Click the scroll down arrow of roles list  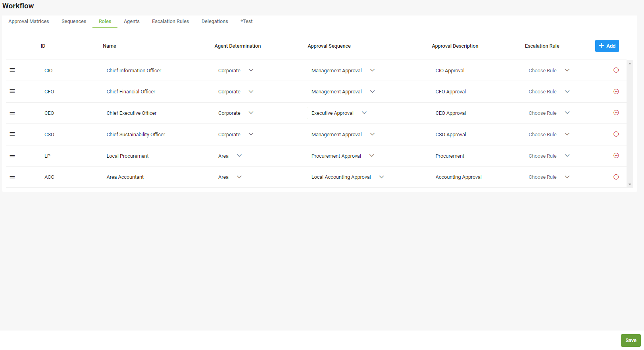click(630, 184)
